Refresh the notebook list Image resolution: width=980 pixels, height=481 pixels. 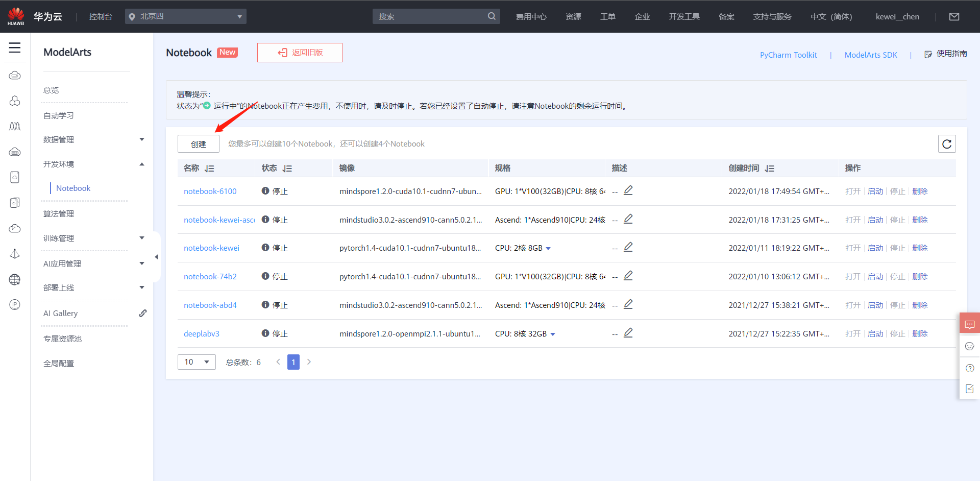click(x=947, y=144)
